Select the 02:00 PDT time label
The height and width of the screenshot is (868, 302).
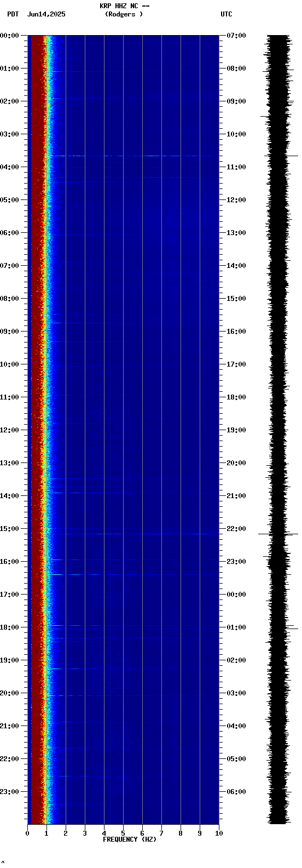tap(9, 101)
